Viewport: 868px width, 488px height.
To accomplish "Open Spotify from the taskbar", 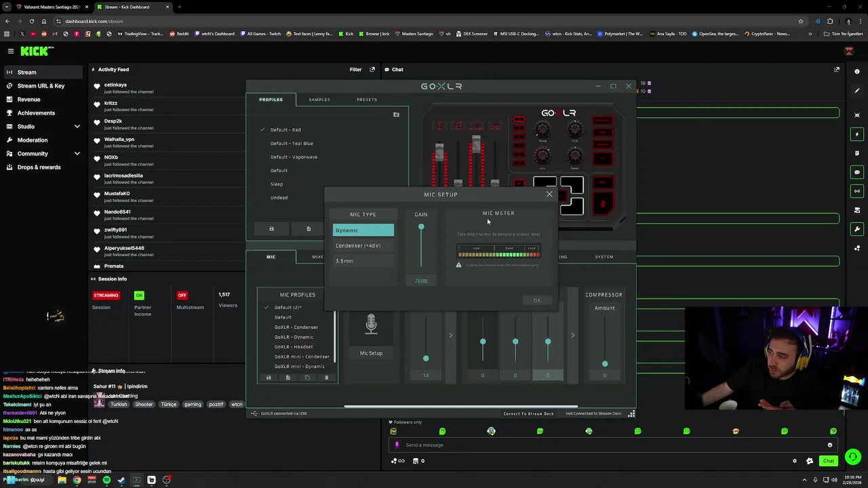I will [106, 480].
